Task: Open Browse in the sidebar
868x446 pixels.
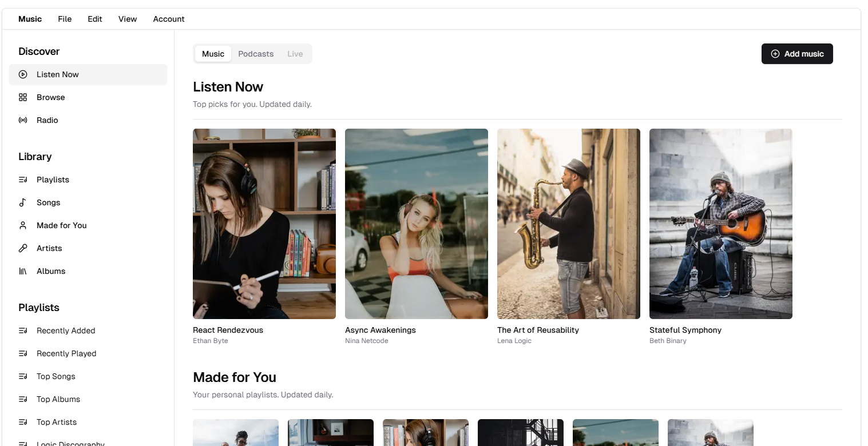Action: [88, 97]
